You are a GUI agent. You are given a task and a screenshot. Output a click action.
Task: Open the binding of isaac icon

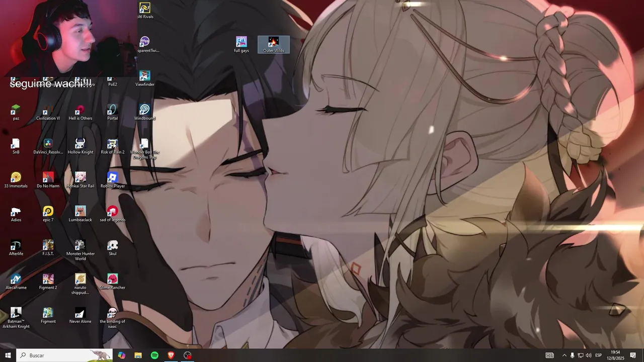[113, 318]
